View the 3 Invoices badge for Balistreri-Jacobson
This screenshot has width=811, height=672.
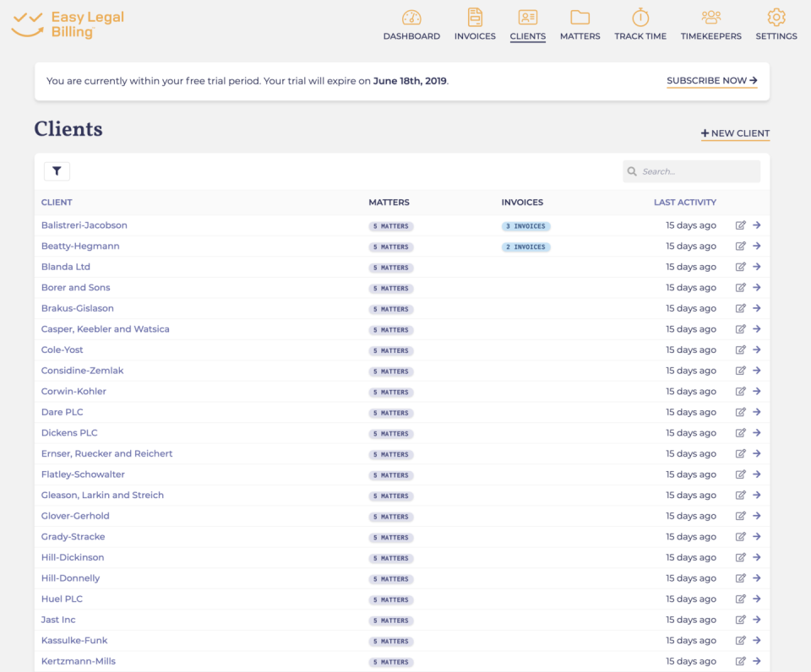525,226
